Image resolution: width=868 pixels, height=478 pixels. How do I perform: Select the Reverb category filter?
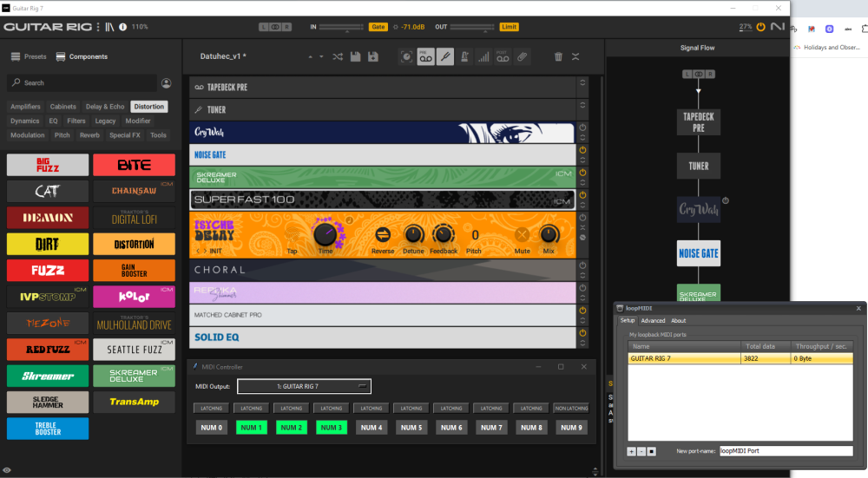click(89, 135)
